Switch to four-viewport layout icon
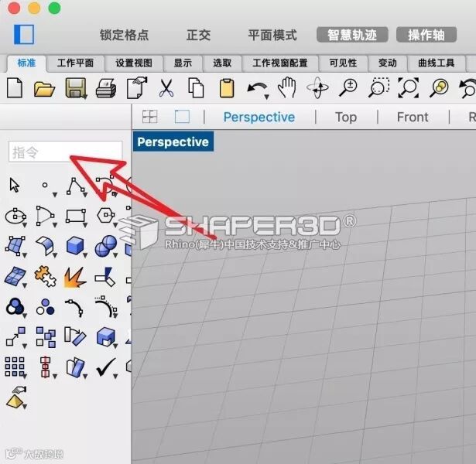Image resolution: width=476 pixels, height=464 pixels. pos(150,117)
